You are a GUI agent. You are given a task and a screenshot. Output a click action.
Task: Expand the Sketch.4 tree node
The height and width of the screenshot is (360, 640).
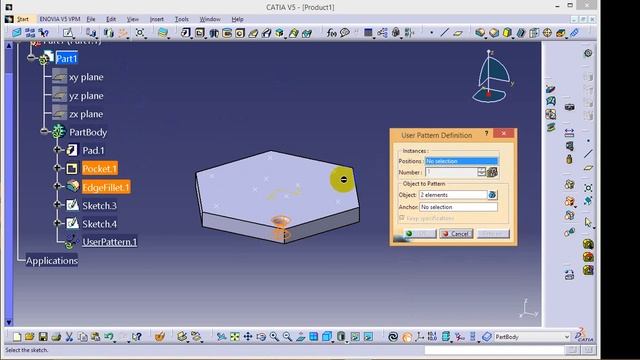tap(58, 223)
